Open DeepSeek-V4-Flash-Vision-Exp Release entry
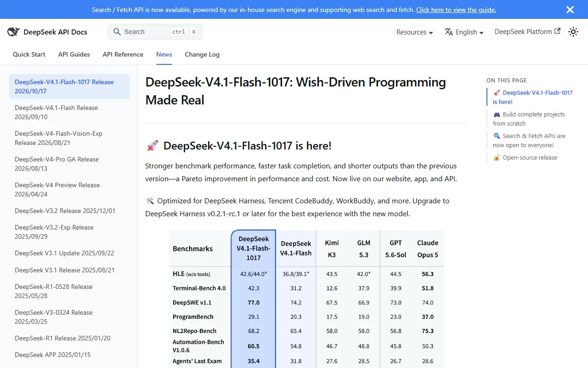Viewport: 588px width, 368px height. pos(69,138)
